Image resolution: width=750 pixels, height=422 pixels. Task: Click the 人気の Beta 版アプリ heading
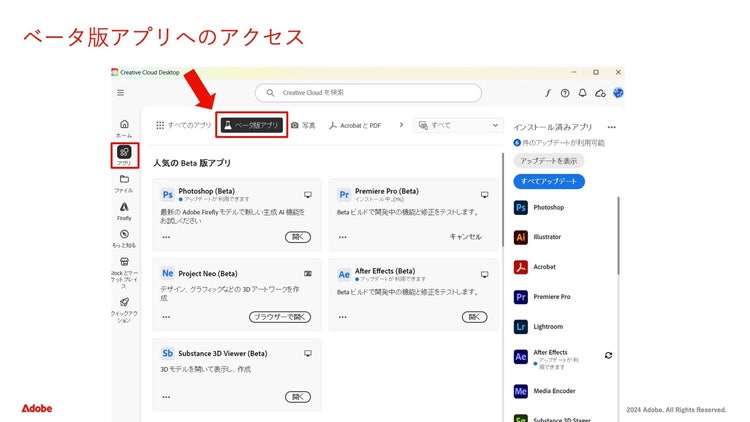click(192, 163)
